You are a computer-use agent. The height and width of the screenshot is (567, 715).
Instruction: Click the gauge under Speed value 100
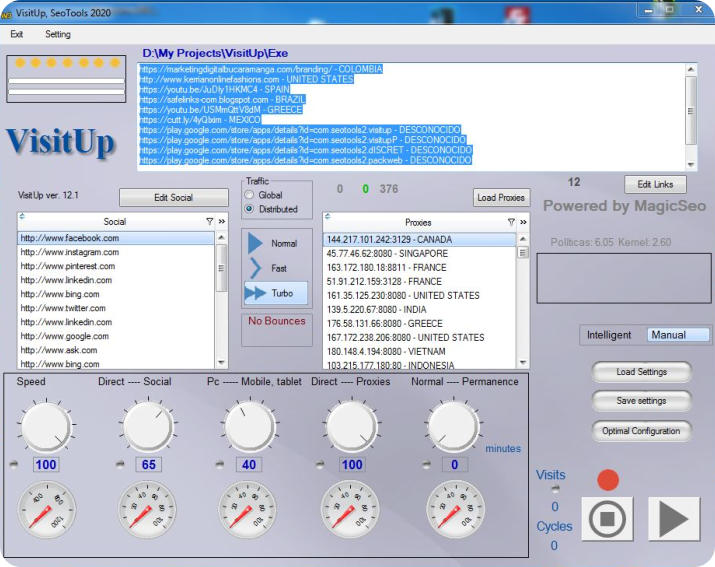click(47, 509)
